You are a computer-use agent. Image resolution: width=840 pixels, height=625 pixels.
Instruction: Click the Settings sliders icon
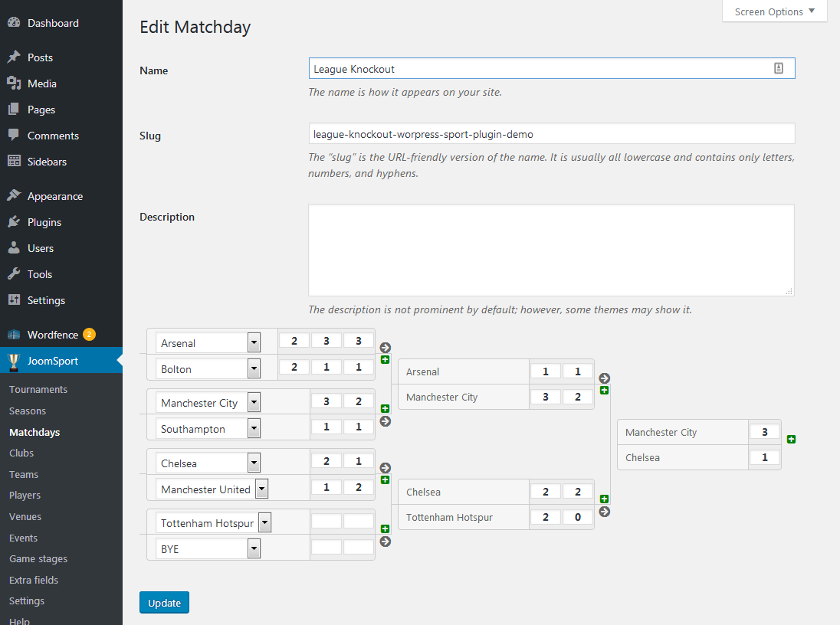coord(14,300)
